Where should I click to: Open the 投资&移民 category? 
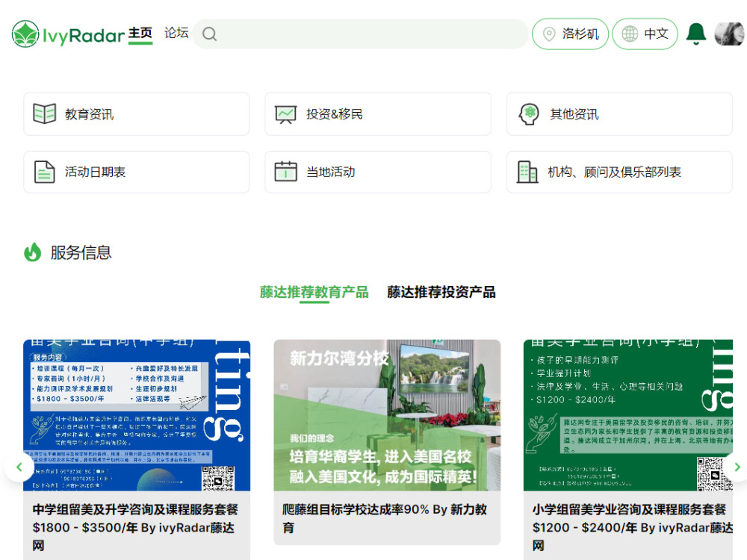pos(378,113)
